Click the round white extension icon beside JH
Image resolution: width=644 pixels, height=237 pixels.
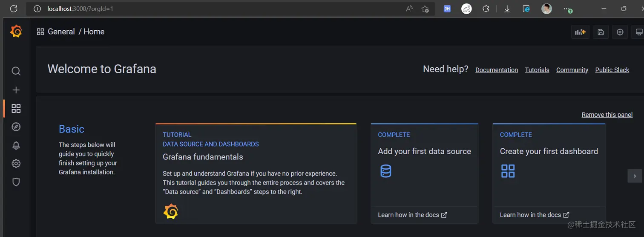coord(466,9)
